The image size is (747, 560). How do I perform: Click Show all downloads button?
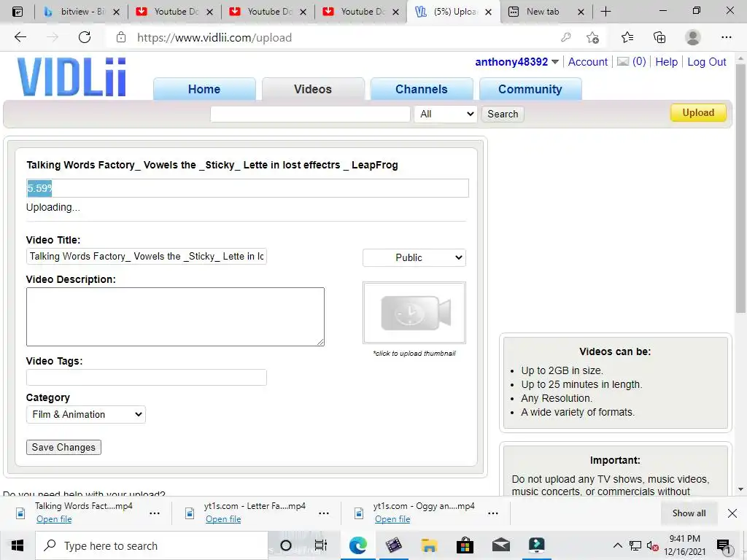(x=689, y=513)
